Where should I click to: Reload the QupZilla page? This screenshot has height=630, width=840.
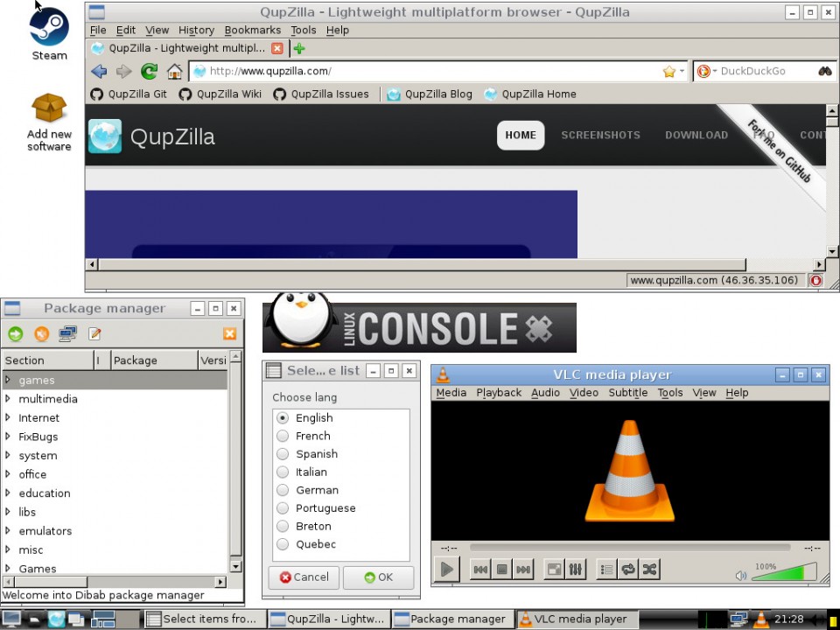[150, 71]
